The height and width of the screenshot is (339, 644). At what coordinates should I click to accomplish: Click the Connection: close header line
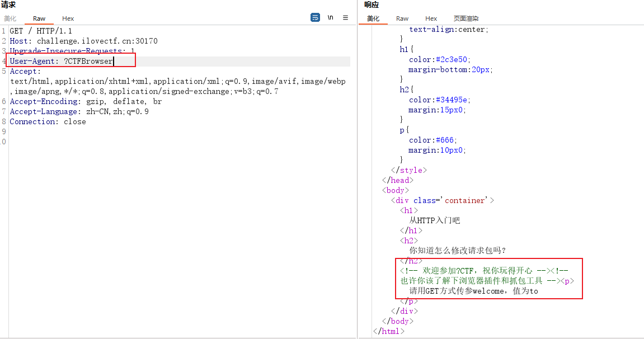click(48, 121)
